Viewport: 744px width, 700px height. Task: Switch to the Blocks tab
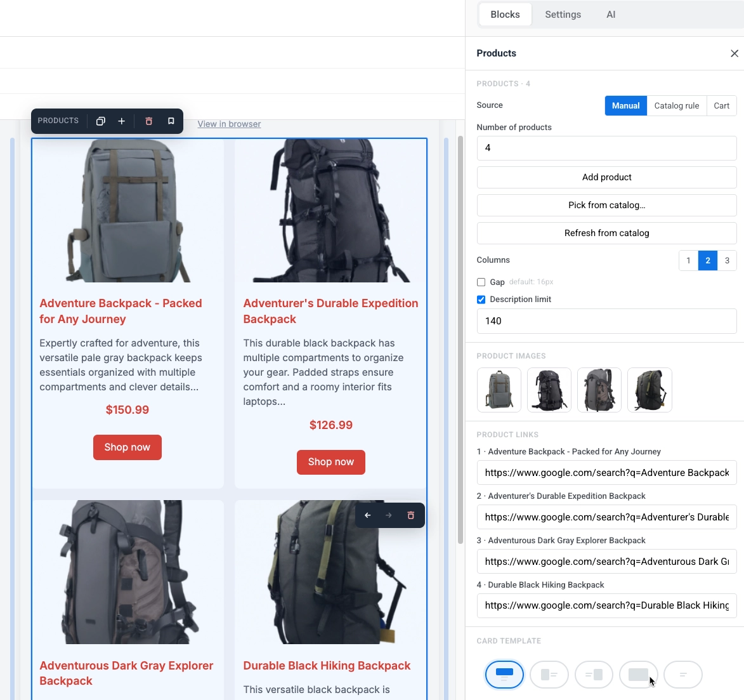tap(505, 15)
